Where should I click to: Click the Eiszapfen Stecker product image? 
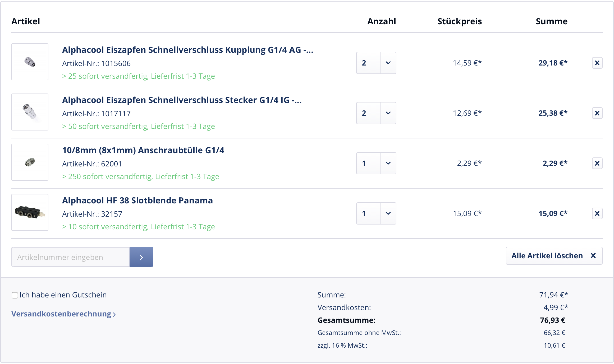pyautogui.click(x=30, y=112)
